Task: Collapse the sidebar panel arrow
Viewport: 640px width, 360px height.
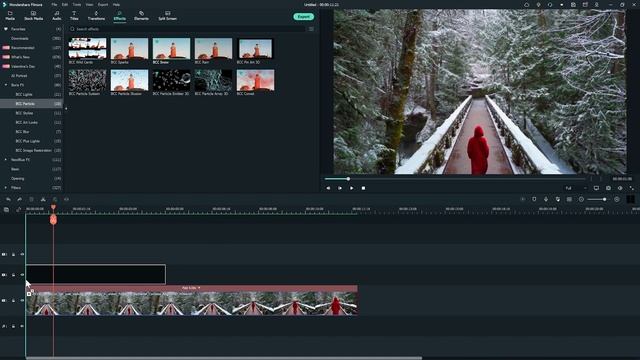Action: click(x=66, y=108)
